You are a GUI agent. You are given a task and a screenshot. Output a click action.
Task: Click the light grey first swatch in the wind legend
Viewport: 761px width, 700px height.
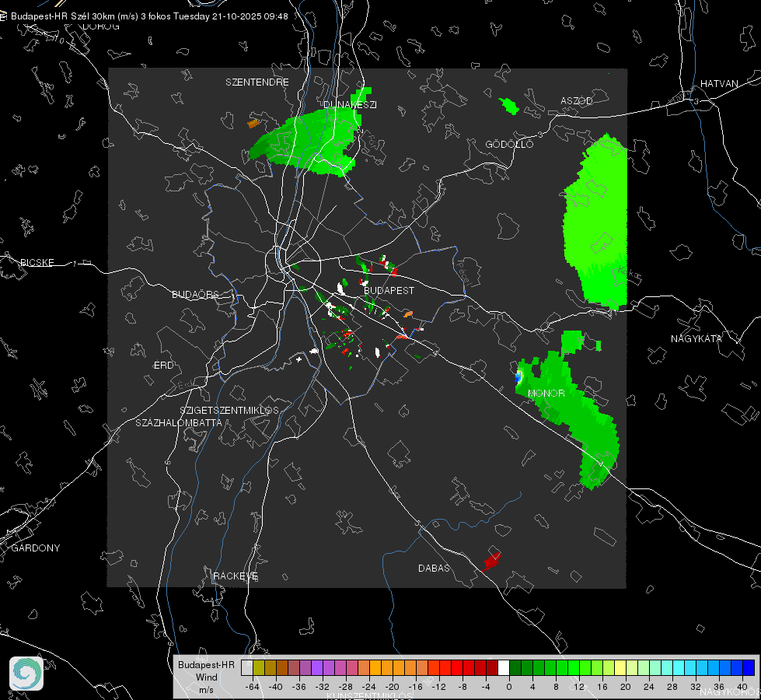(x=247, y=668)
